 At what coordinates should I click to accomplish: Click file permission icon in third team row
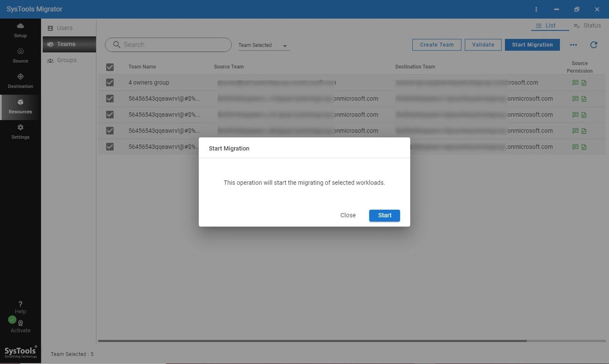[x=584, y=115]
